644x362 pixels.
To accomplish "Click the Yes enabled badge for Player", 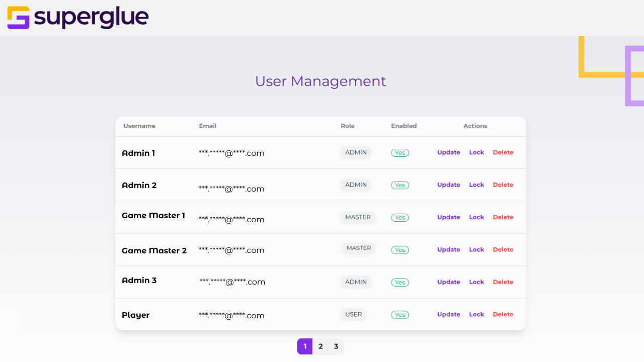I will click(400, 315).
